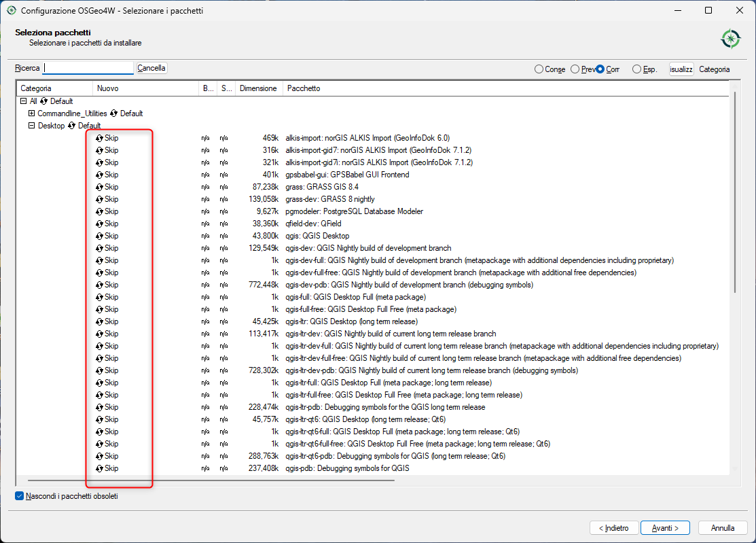Select the Conse radio button
This screenshot has width=756, height=543.
539,69
